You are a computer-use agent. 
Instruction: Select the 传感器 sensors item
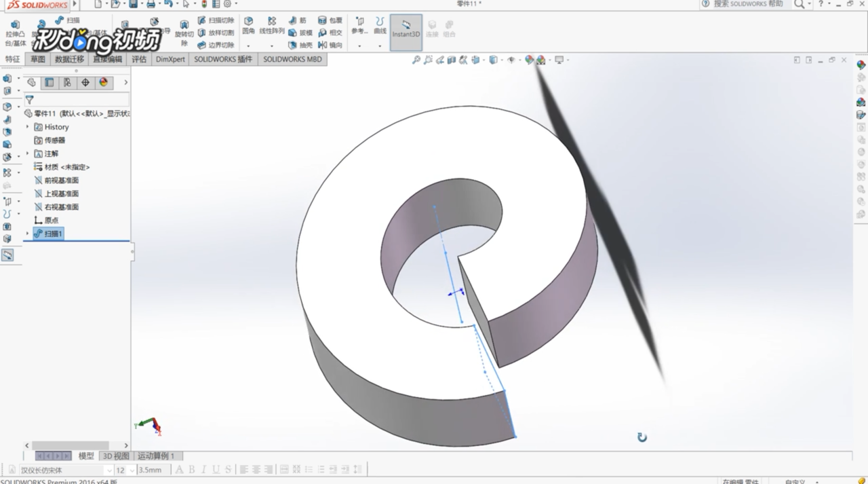coord(50,141)
